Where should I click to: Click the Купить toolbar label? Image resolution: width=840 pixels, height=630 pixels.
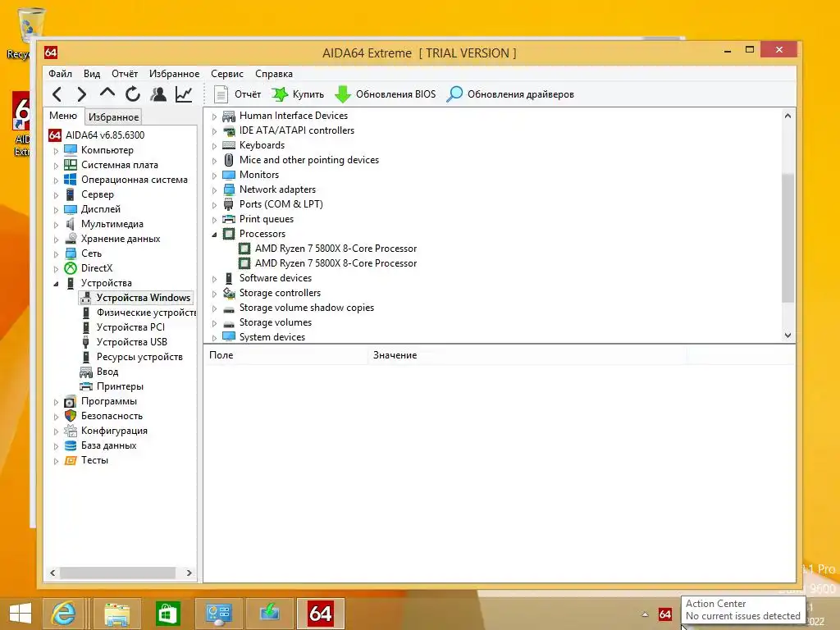(x=308, y=94)
